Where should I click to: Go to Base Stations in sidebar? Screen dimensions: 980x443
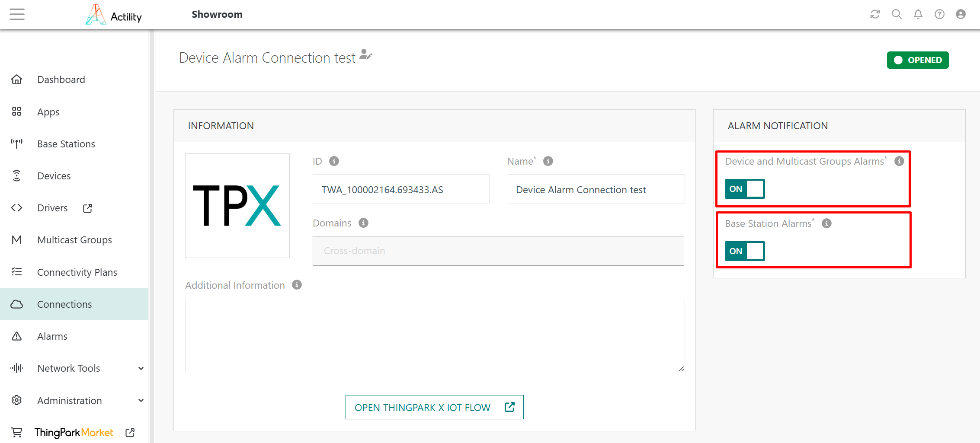[66, 144]
